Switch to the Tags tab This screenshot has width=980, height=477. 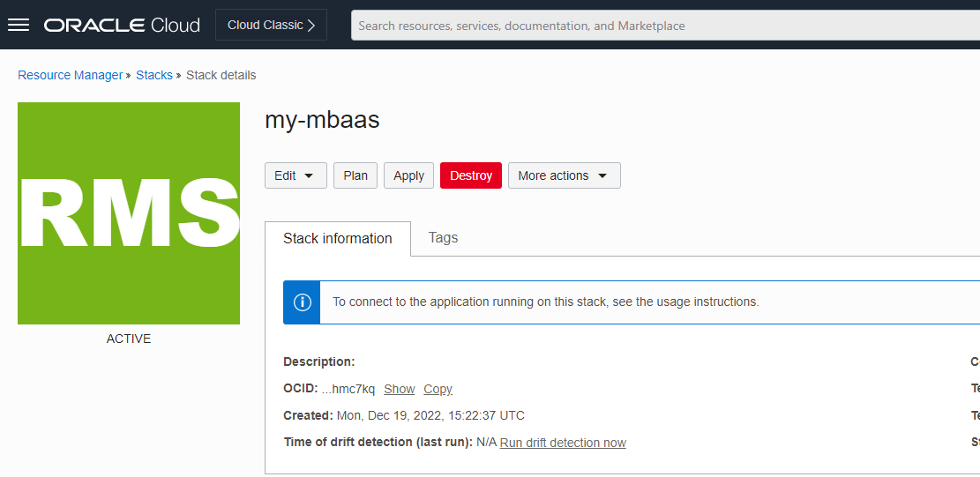(x=443, y=238)
